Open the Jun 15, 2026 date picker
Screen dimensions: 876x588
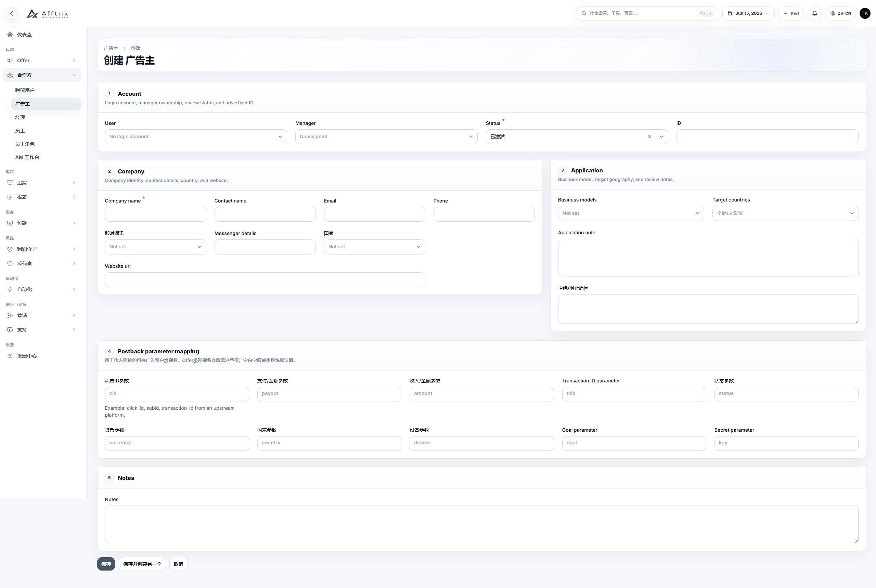coord(748,13)
